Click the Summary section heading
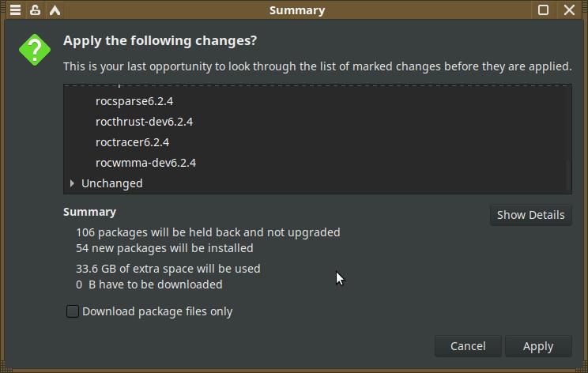The height and width of the screenshot is (373, 588). point(89,212)
